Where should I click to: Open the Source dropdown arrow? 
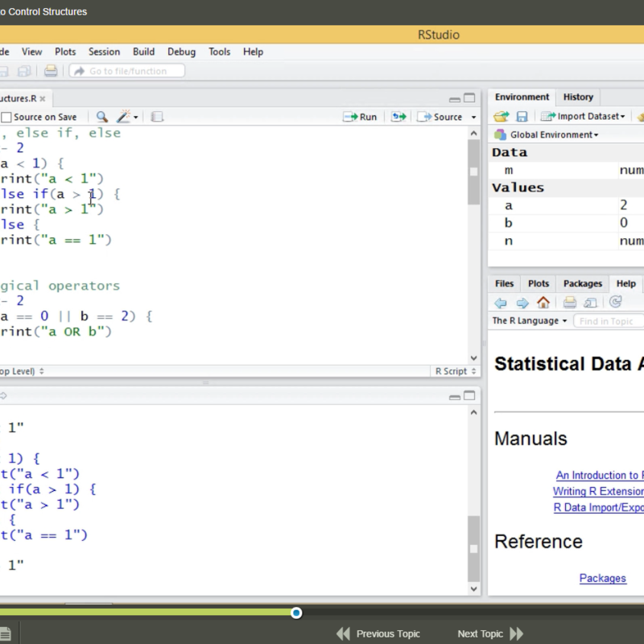473,118
